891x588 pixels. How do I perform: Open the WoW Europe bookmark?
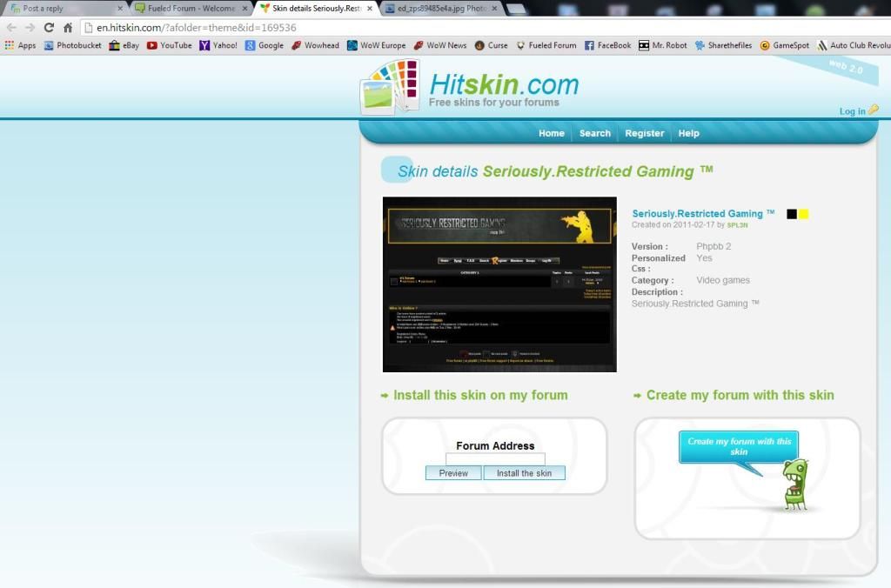376,45
